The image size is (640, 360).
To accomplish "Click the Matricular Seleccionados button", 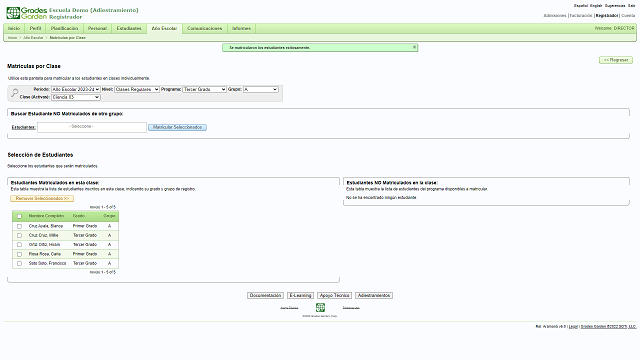I will tap(178, 127).
